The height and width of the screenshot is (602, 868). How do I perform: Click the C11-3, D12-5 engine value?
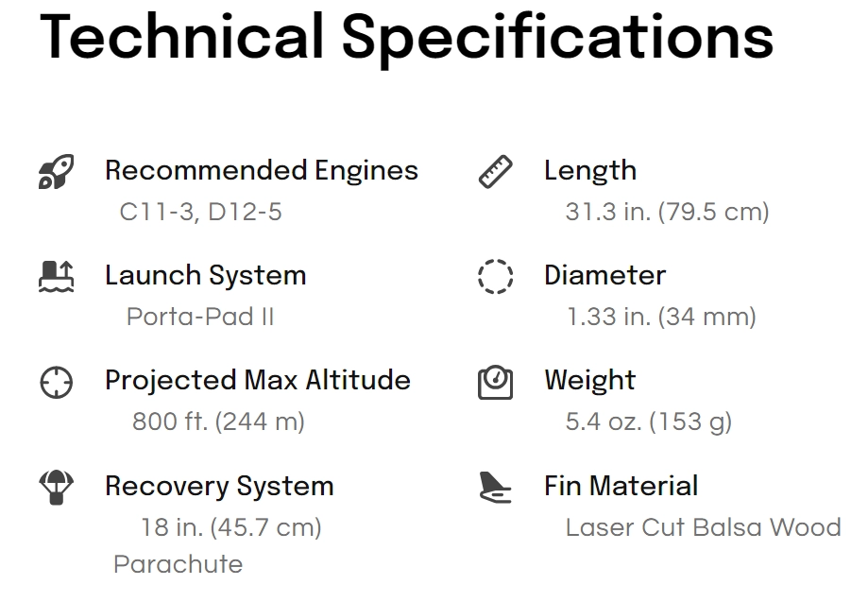point(201,212)
